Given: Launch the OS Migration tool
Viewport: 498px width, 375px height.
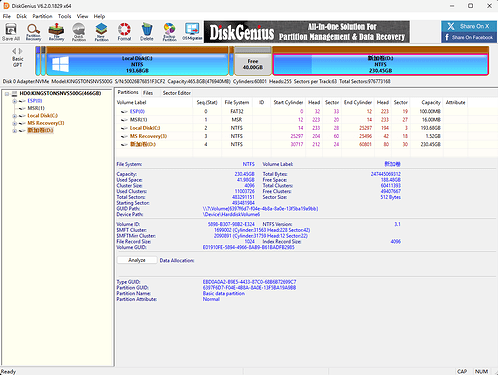Looking at the screenshot, I should tap(192, 32).
